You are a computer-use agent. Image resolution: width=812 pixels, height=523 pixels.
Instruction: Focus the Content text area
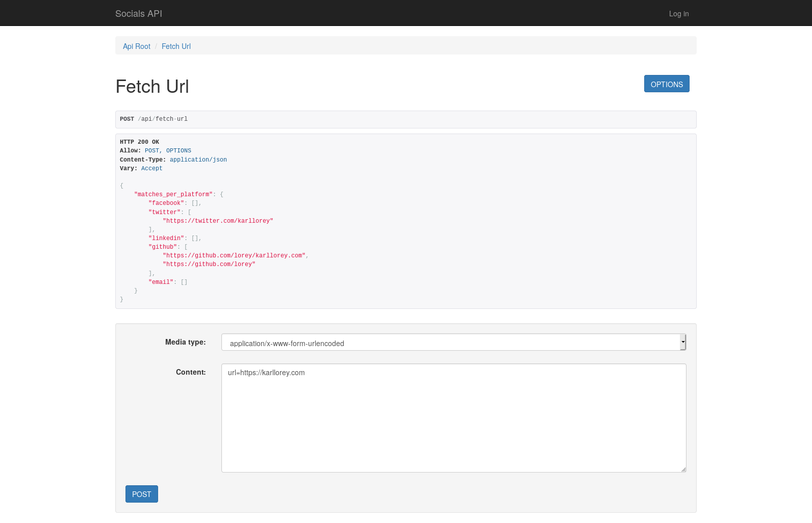pos(454,418)
